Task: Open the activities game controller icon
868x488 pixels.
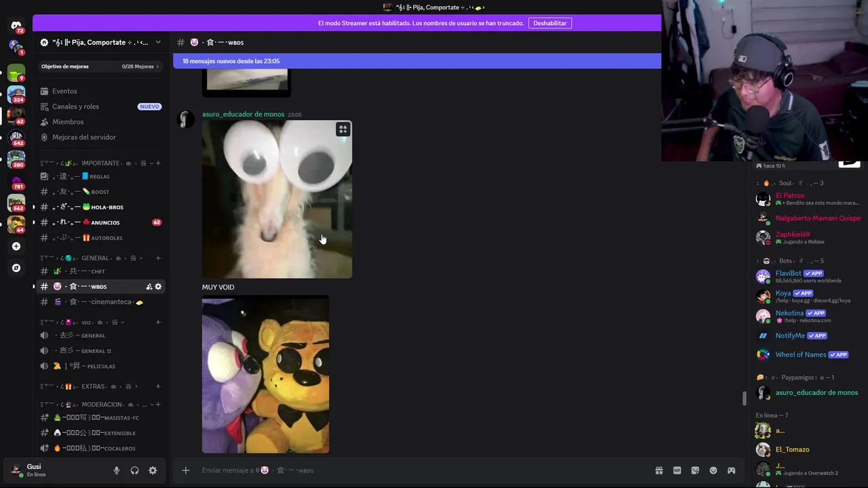Action: coord(732,470)
